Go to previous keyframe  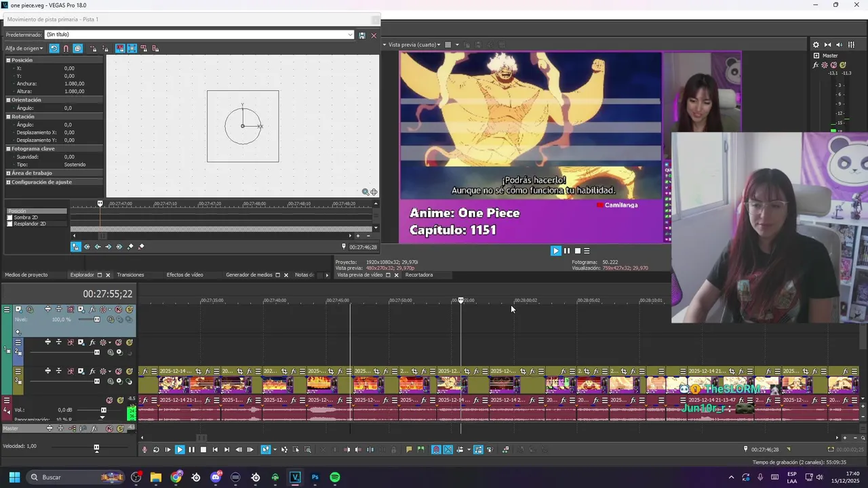[98, 247]
